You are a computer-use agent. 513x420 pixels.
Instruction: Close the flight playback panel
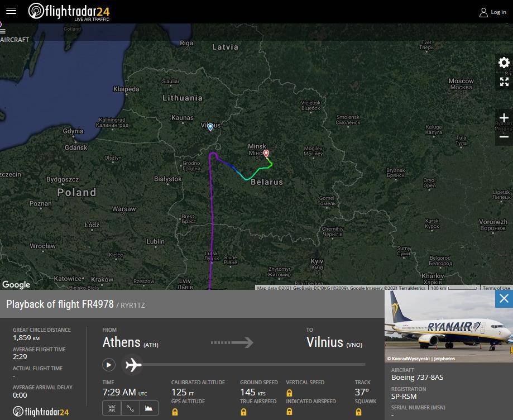click(504, 299)
